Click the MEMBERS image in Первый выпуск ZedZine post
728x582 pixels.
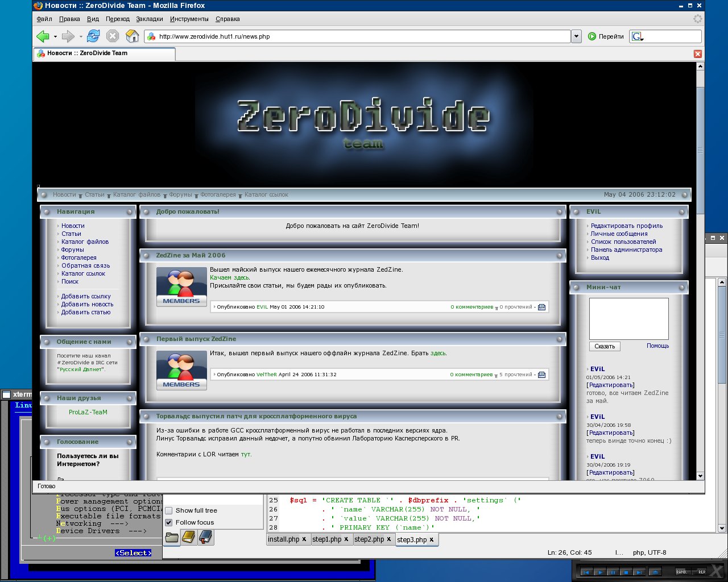181,371
